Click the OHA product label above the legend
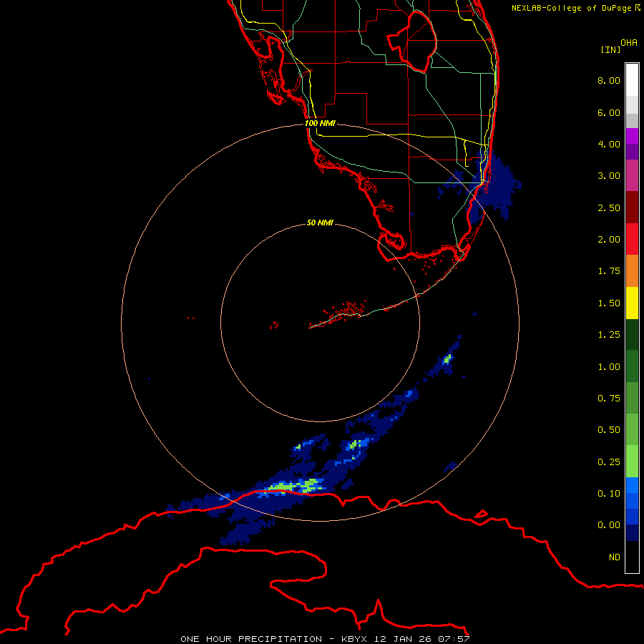The image size is (644, 644). 629,43
